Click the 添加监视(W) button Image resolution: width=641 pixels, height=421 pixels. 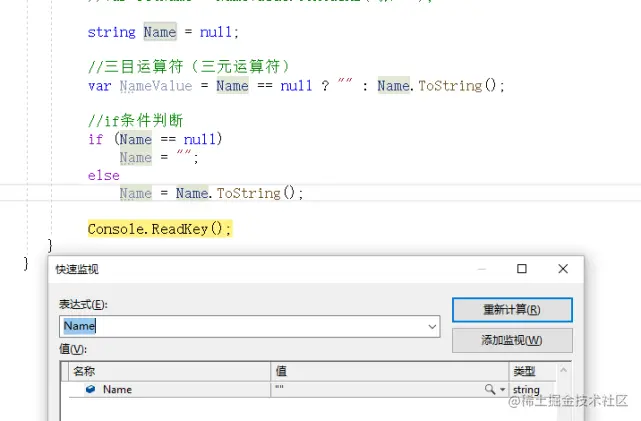(512, 340)
